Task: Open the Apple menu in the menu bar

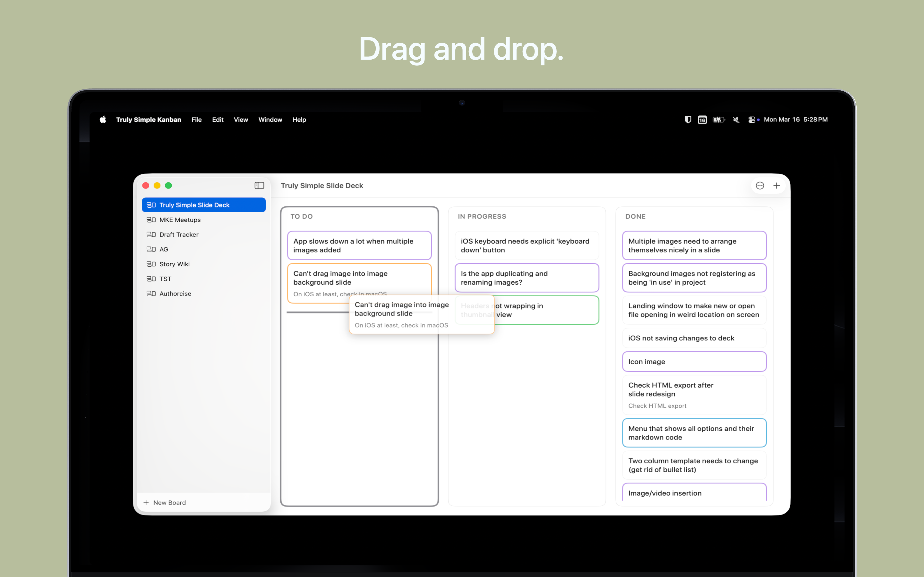Action: (x=102, y=120)
